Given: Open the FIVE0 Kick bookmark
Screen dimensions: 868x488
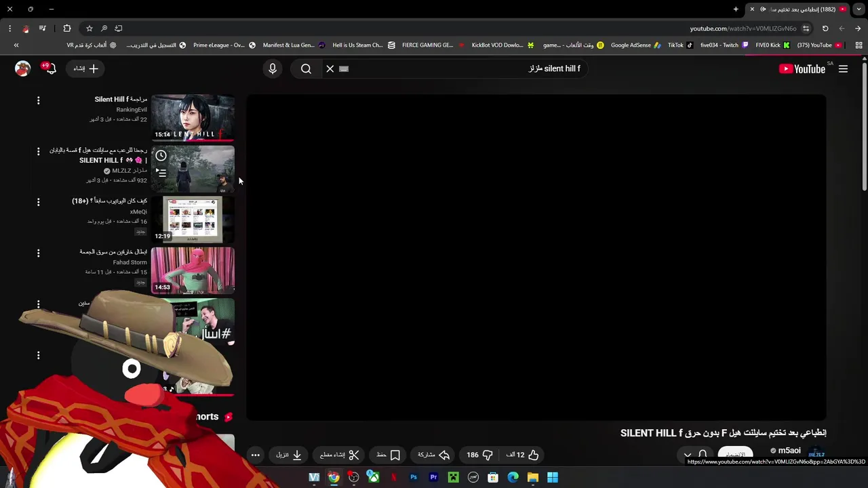Looking at the screenshot, I should pos(772,45).
